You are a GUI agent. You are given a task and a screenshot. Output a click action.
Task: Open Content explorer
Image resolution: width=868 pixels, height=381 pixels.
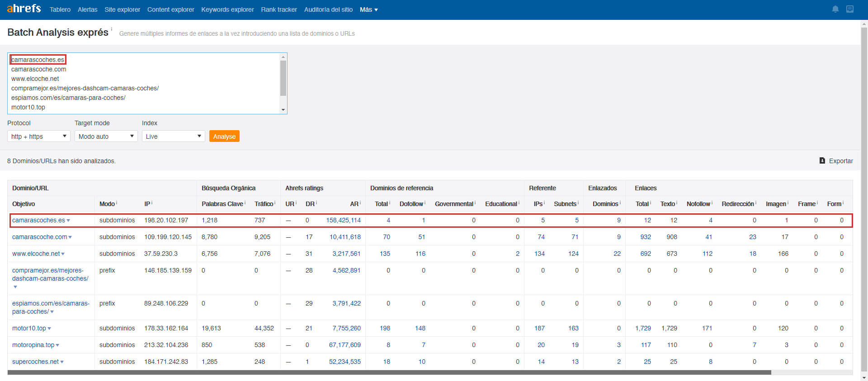(x=170, y=9)
